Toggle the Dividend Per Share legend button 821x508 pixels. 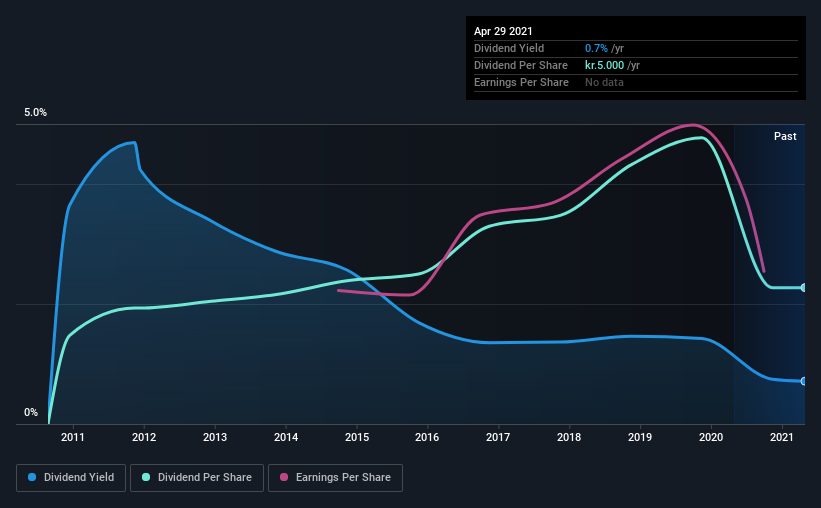pos(197,478)
